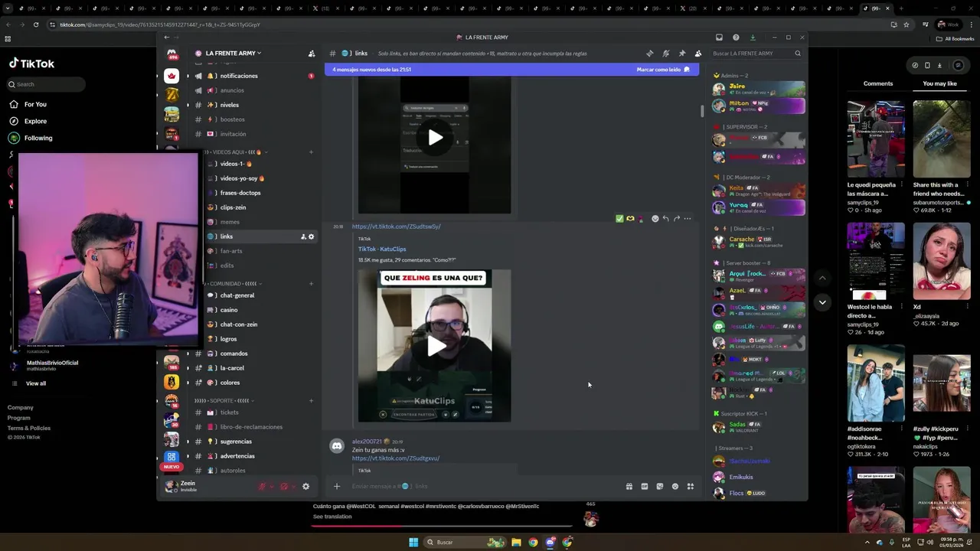Toggle the member list panel
Screen dimensions: 980x551
(x=697, y=54)
